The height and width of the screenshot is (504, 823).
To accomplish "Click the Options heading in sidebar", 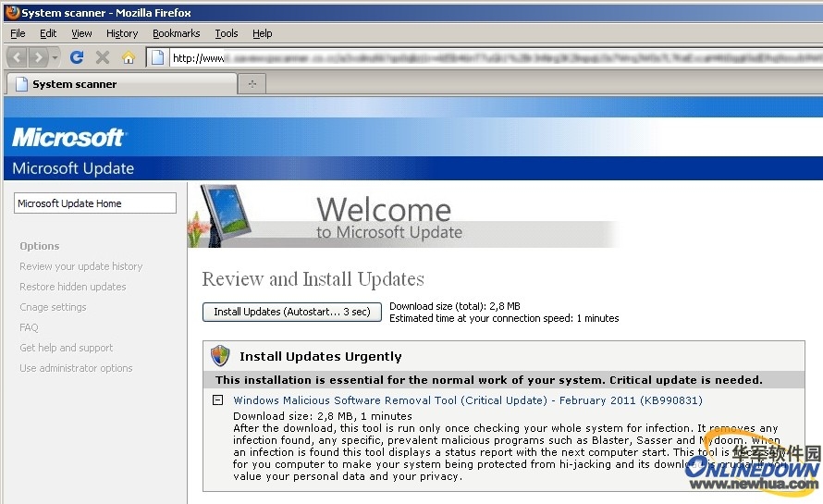I will tap(40, 246).
